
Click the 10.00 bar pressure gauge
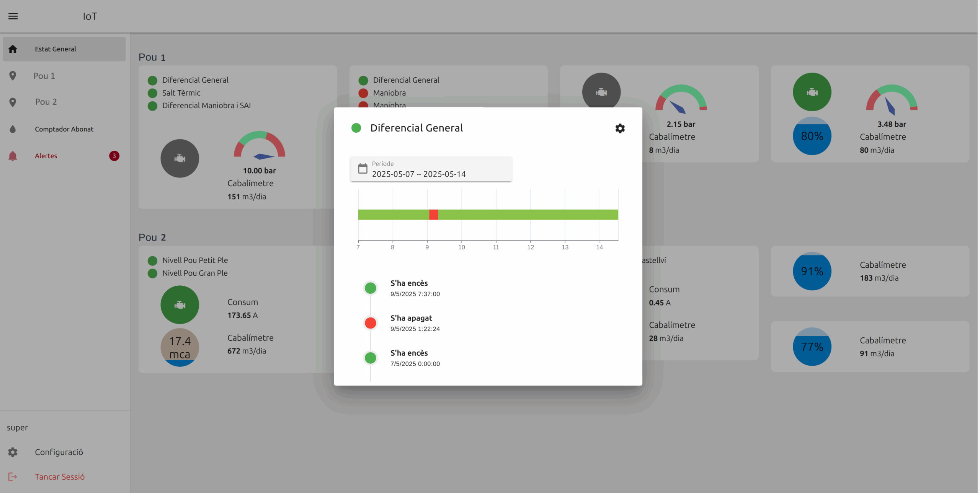259,145
